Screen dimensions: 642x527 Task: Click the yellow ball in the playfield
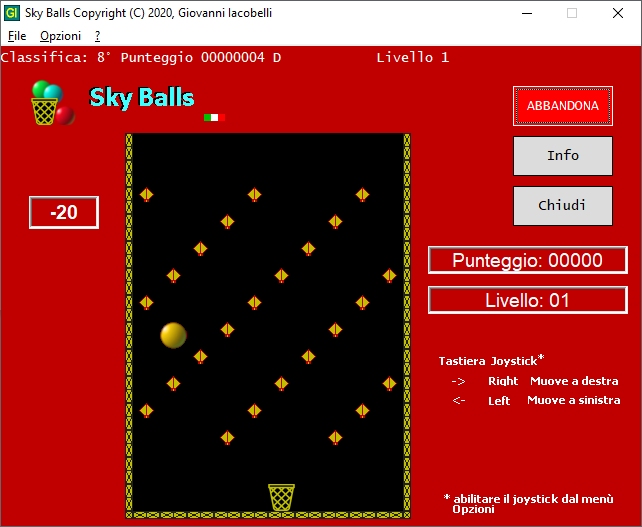coord(174,335)
